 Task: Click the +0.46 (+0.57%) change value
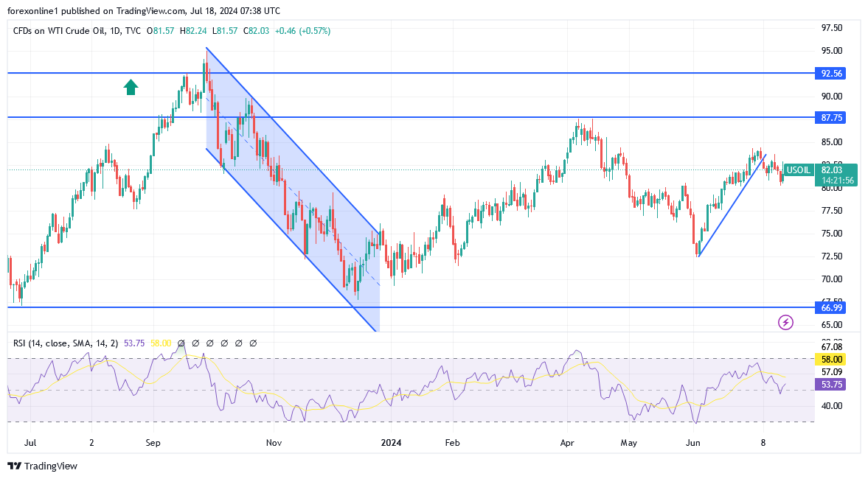302,31
